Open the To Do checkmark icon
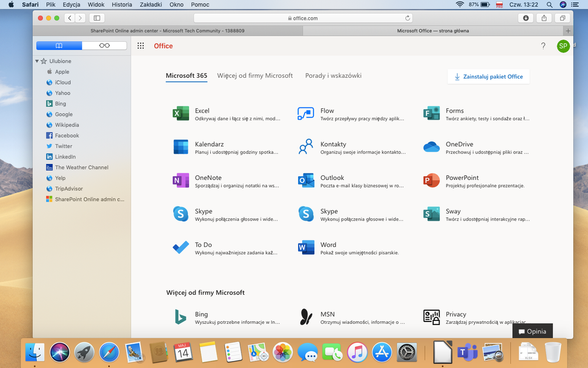 (181, 248)
